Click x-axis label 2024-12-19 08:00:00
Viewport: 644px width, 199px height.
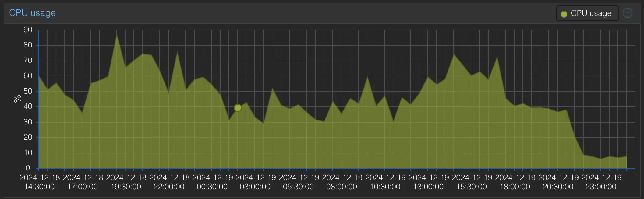pyautogui.click(x=342, y=182)
